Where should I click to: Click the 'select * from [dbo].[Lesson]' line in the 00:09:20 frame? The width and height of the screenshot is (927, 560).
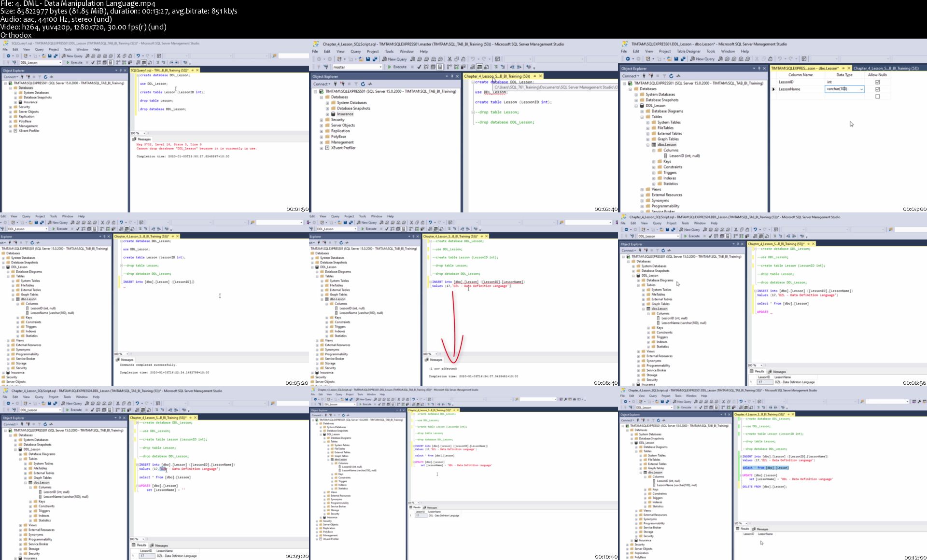pyautogui.click(x=165, y=477)
